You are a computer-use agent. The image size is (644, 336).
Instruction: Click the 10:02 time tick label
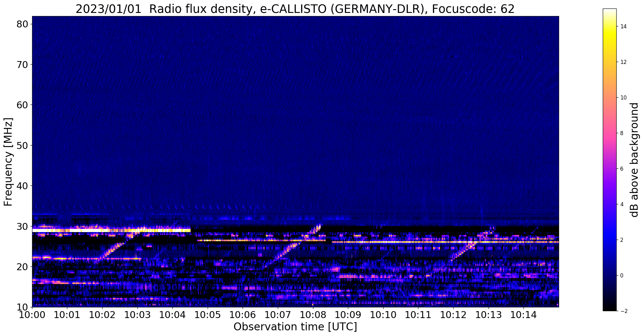click(102, 315)
